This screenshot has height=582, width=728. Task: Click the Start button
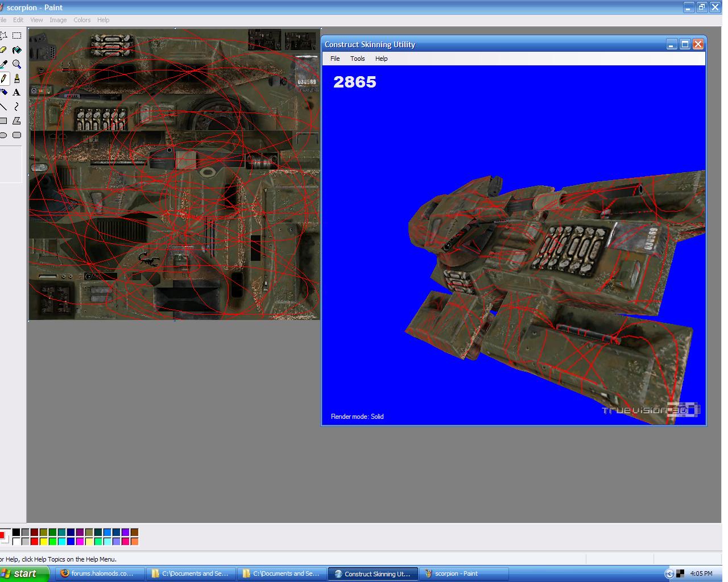click(x=24, y=573)
